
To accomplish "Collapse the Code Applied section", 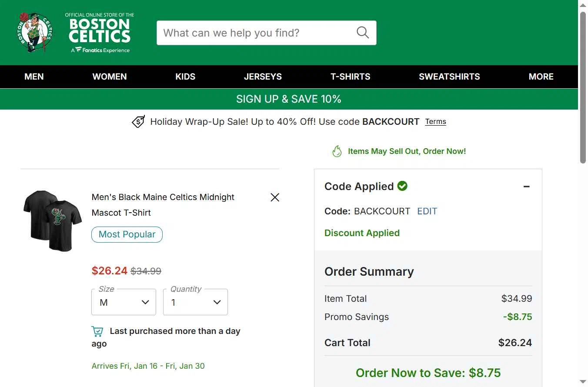I will (x=527, y=187).
